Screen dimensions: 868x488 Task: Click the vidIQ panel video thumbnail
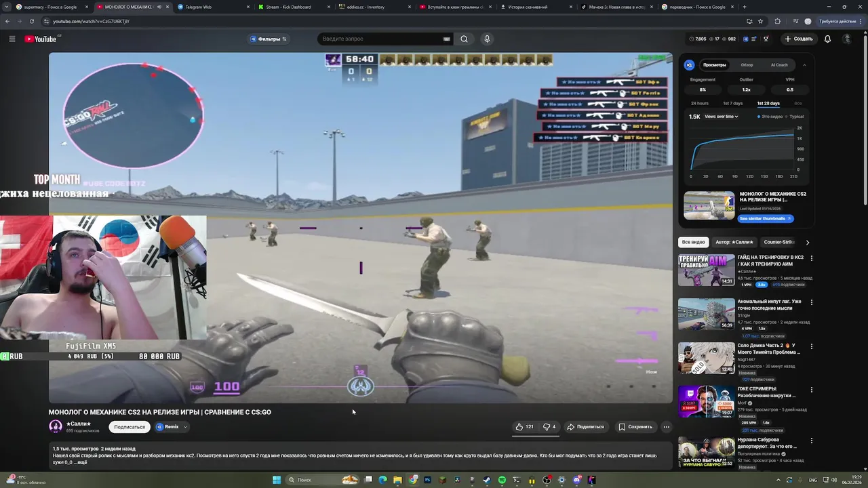(x=709, y=205)
